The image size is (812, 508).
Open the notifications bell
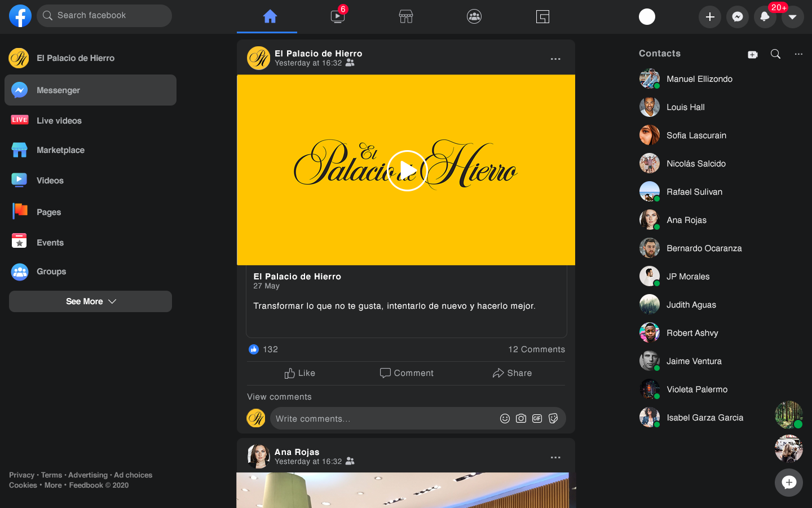[765, 17]
